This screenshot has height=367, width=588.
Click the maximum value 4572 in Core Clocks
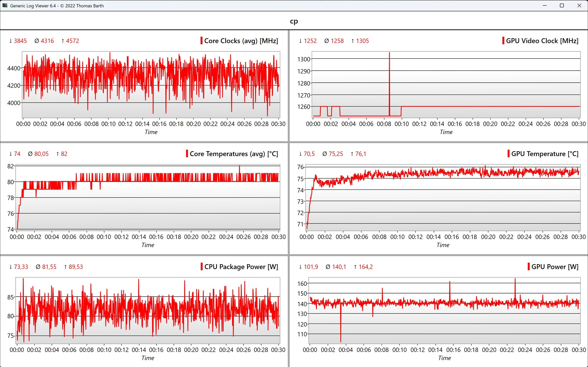pos(72,41)
